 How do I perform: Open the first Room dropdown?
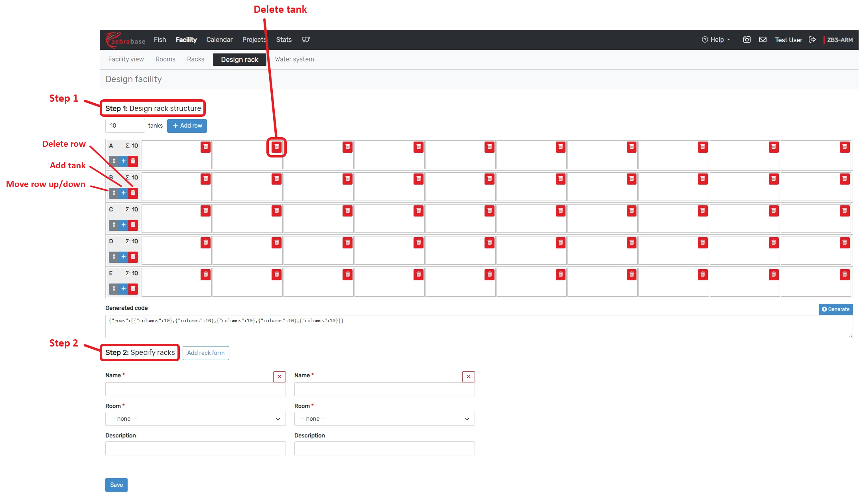(x=195, y=419)
